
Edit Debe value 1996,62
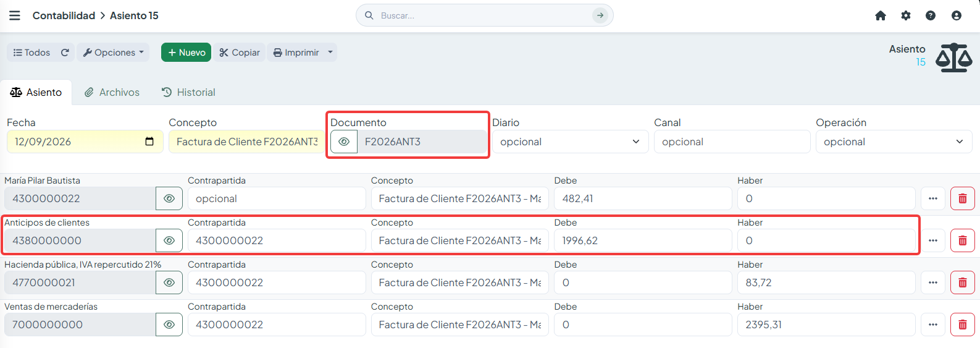[643, 240]
